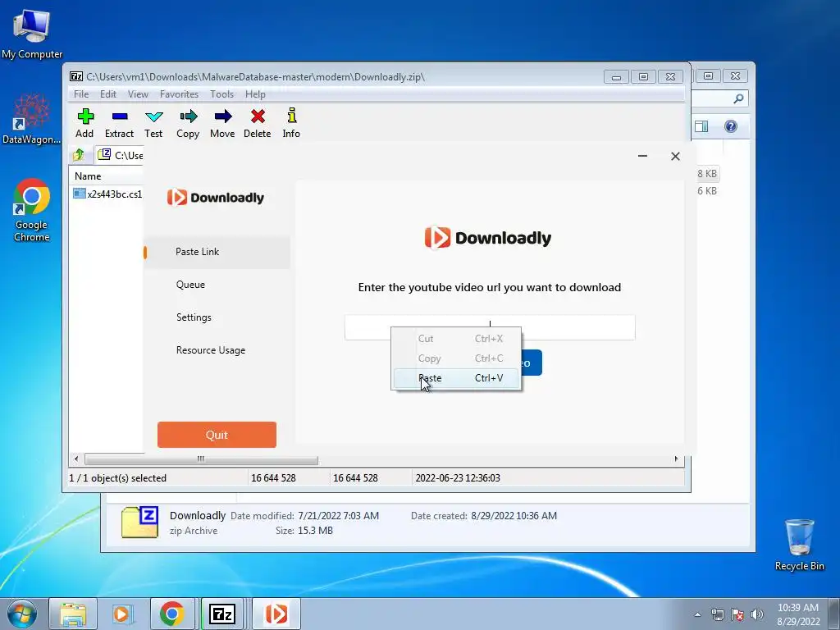Open Google Chrome desktop shortcut

pyautogui.click(x=32, y=210)
